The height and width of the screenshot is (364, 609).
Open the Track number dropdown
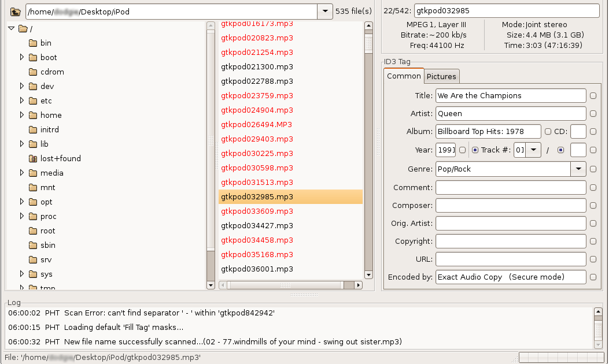coord(533,150)
